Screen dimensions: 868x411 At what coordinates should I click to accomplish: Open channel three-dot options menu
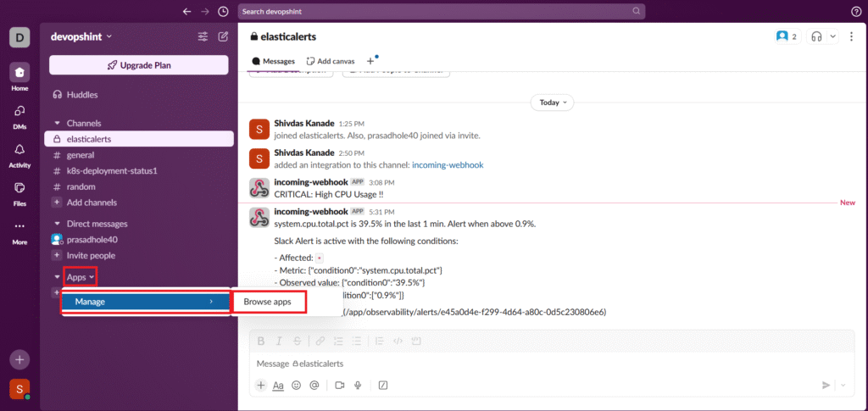point(851,36)
